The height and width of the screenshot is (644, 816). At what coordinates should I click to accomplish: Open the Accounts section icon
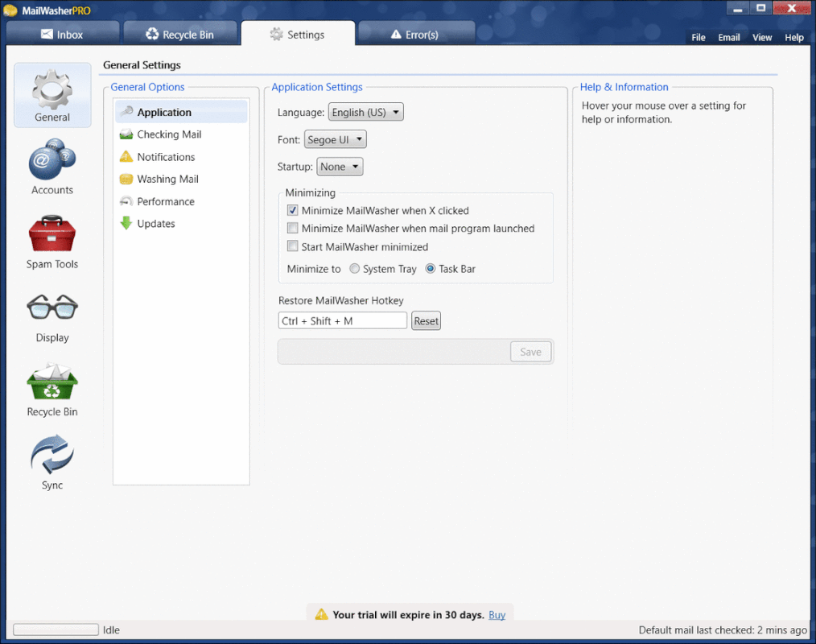coord(52,160)
